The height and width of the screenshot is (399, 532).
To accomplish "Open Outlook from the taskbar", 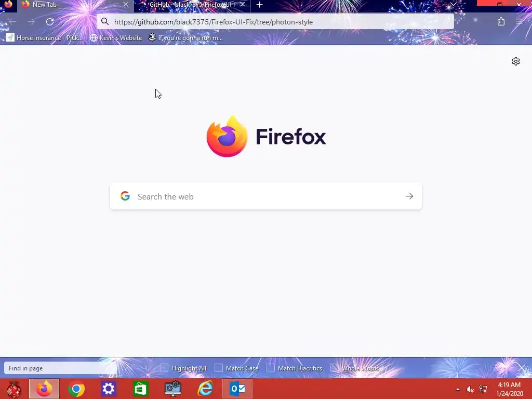I will 237,389.
